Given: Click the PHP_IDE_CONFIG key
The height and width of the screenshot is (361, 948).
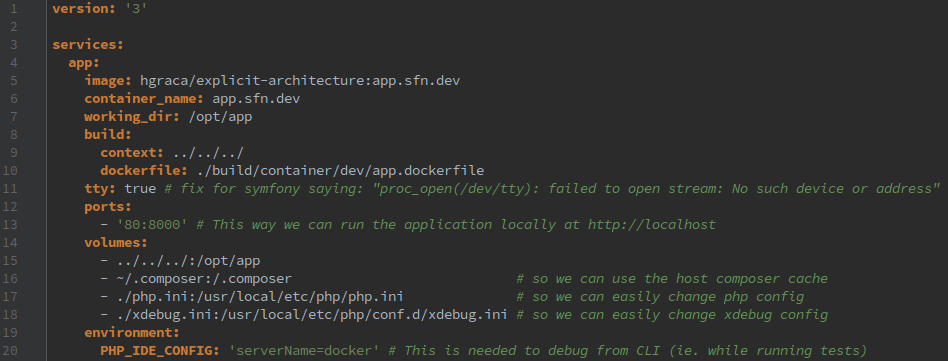Looking at the screenshot, I should 160,351.
